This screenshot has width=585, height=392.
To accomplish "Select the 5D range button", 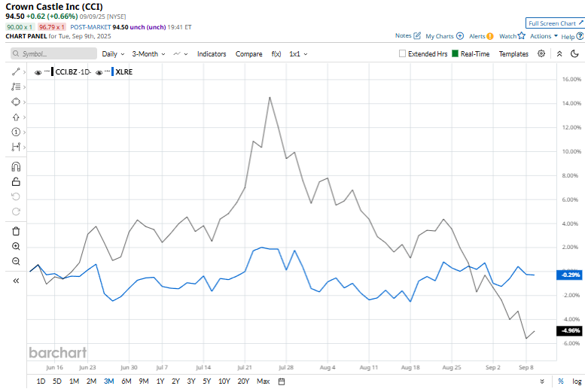I will click(57, 381).
